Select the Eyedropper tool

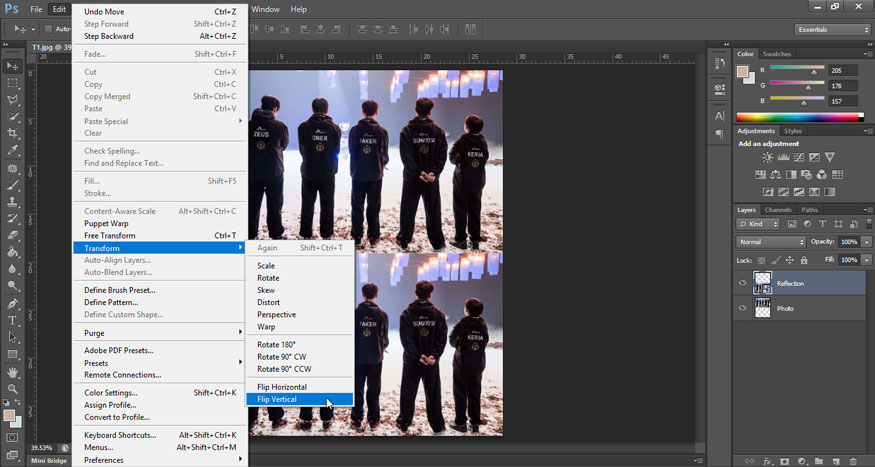tap(13, 150)
